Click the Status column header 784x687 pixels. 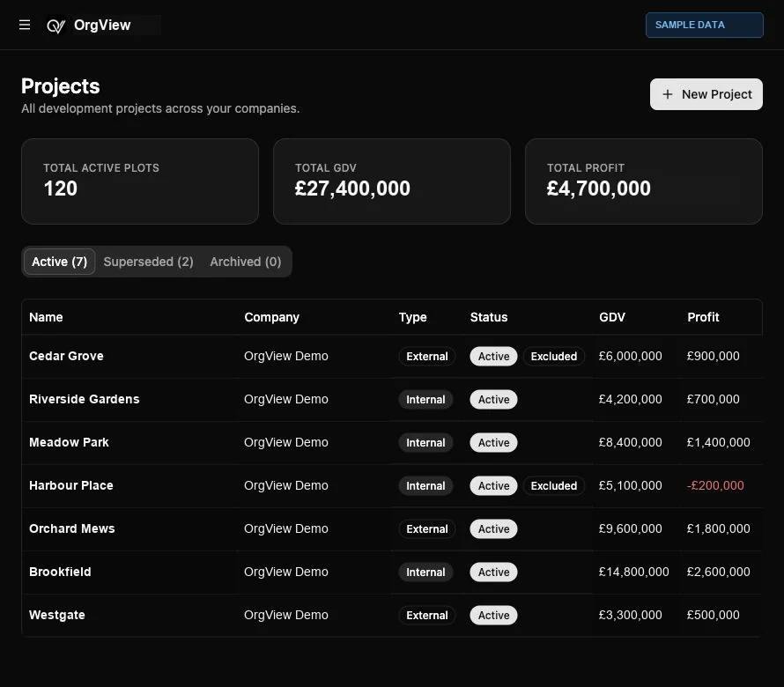click(x=489, y=317)
